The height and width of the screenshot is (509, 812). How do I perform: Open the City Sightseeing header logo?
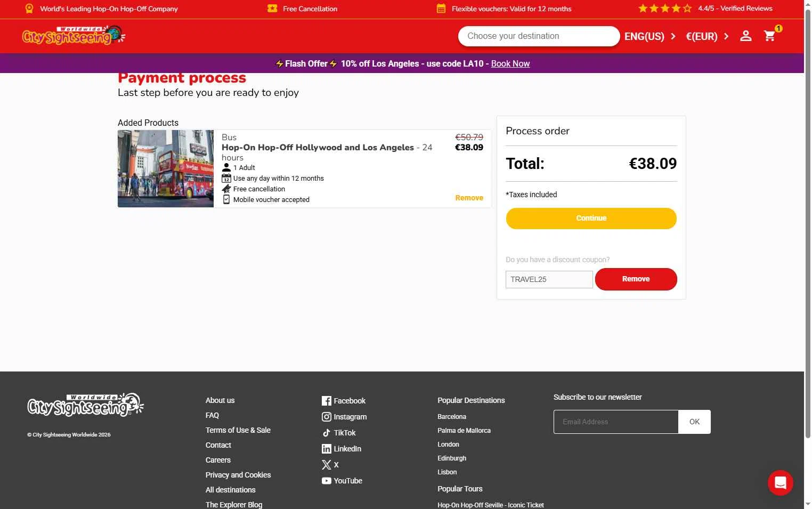74,36
